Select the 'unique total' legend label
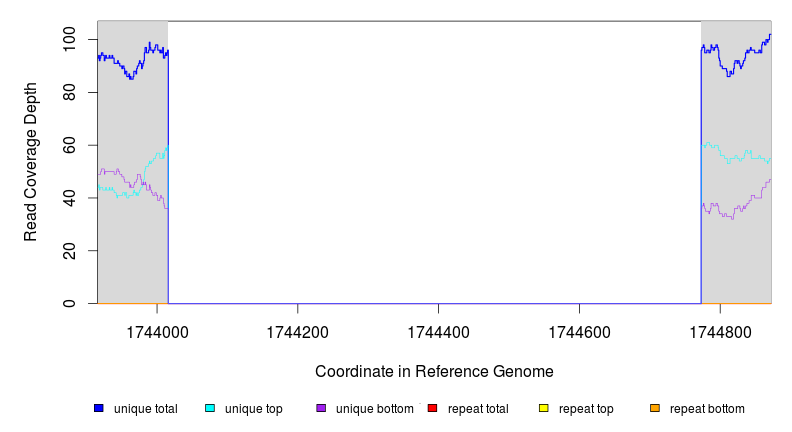This screenshot has width=792, height=432. click(x=145, y=409)
